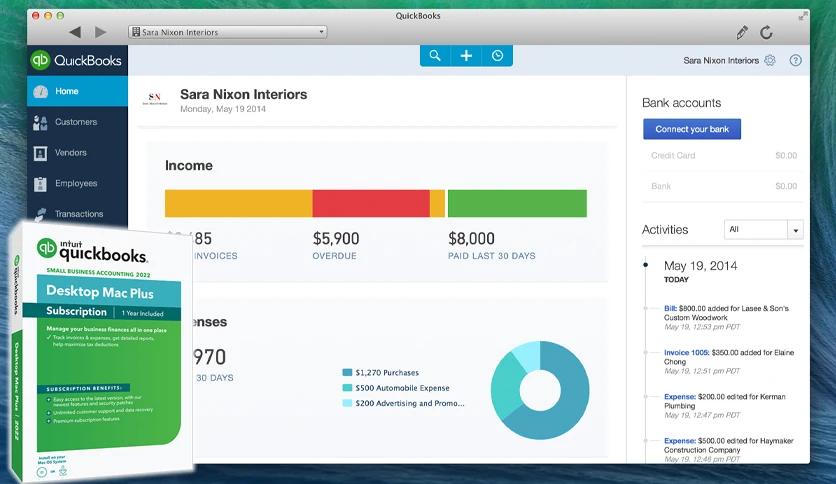Click the help question mark icon
The image size is (836, 484).
[x=796, y=60]
